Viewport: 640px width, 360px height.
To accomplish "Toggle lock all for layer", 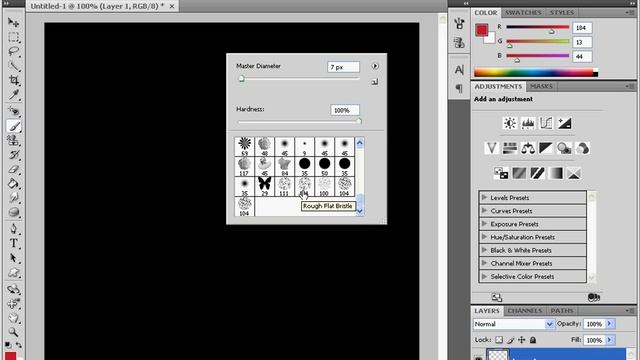I will (x=533, y=340).
